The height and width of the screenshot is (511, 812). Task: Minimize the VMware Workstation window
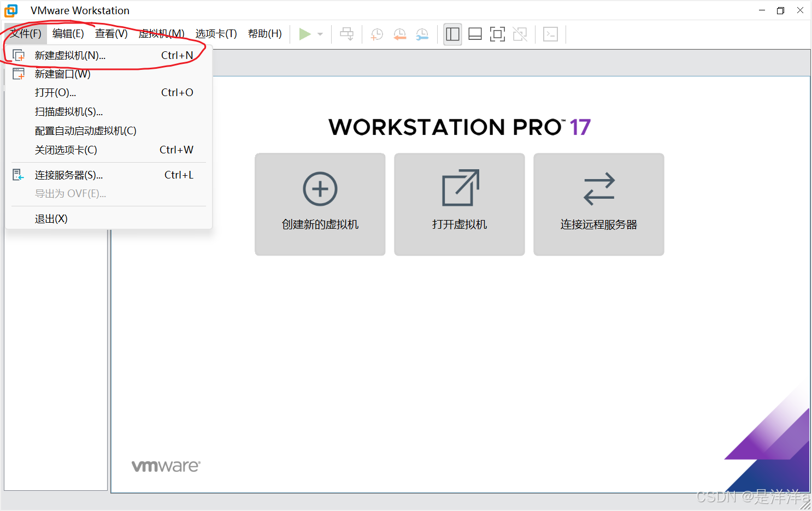tap(762, 10)
